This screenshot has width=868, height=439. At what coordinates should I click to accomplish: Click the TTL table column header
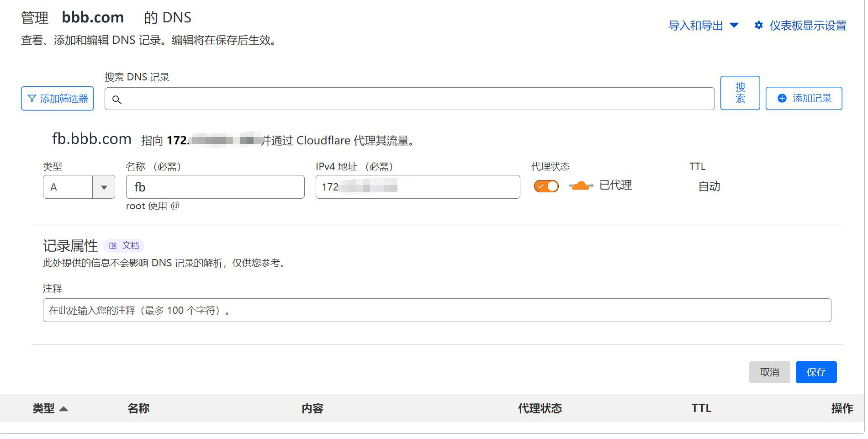[701, 408]
